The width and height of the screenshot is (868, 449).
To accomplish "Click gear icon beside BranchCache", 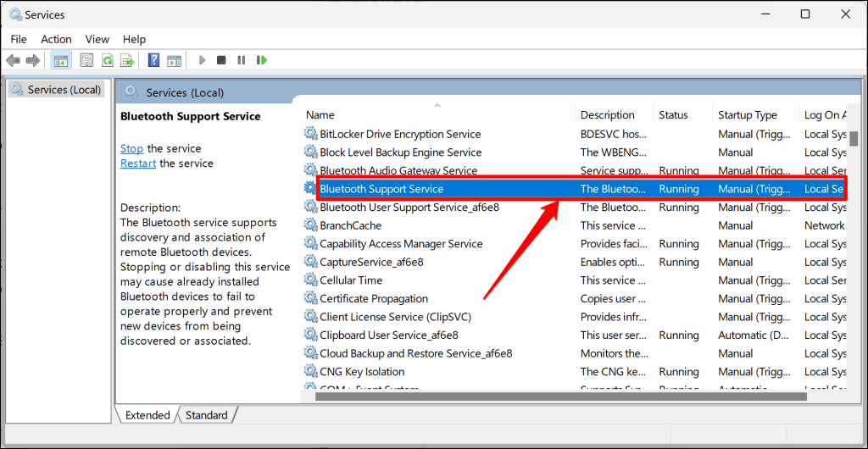I will pos(310,225).
